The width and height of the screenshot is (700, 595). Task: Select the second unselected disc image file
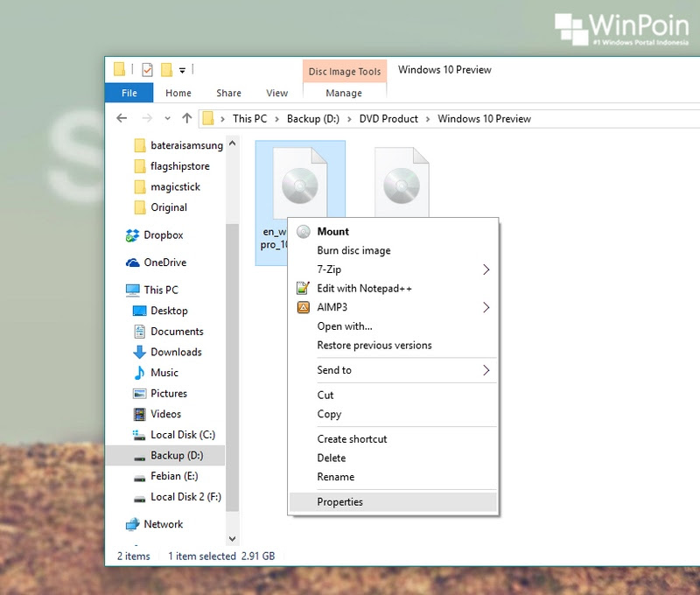pos(402,182)
